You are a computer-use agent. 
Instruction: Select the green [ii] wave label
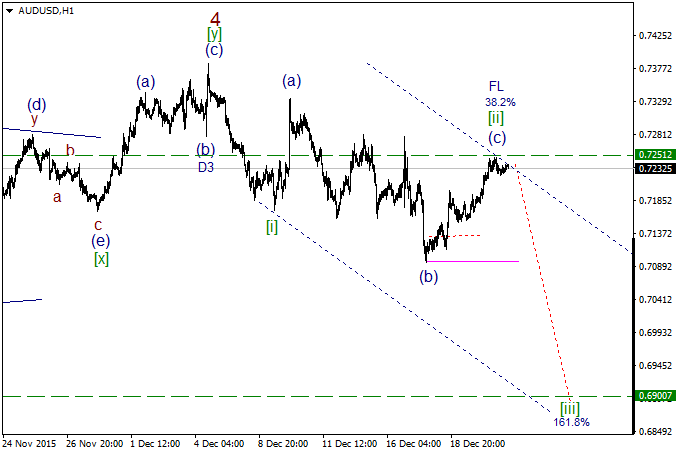(x=496, y=118)
